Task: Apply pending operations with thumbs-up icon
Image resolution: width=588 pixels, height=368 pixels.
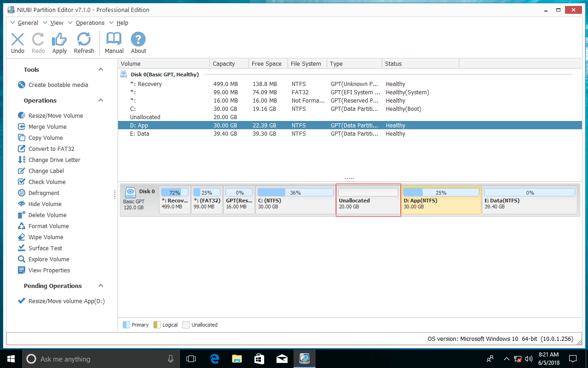Action: click(x=59, y=43)
